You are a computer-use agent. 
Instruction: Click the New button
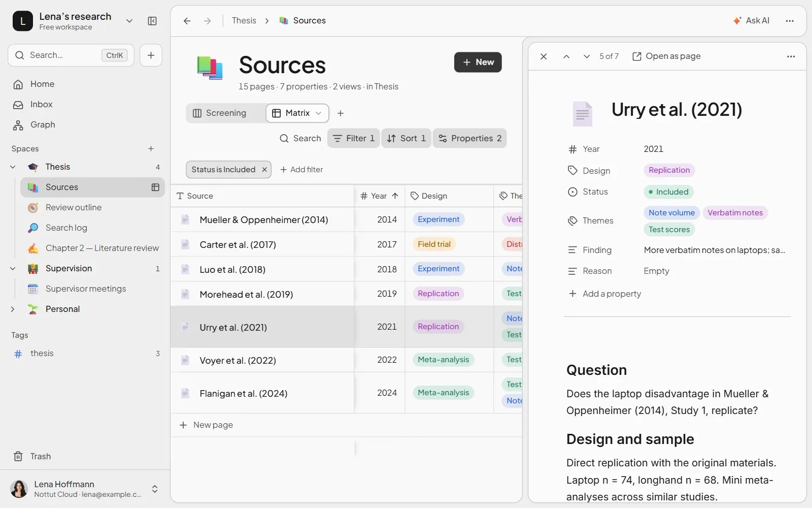[478, 62]
